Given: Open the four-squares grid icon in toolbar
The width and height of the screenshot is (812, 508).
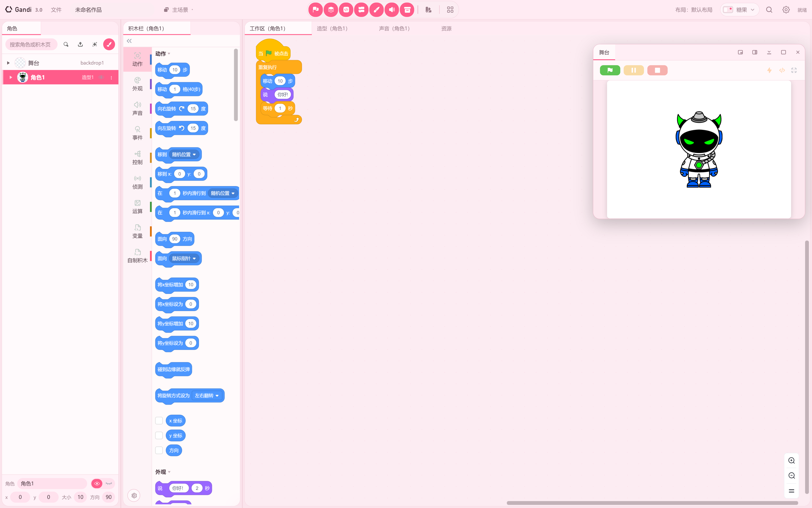Looking at the screenshot, I should pyautogui.click(x=450, y=10).
